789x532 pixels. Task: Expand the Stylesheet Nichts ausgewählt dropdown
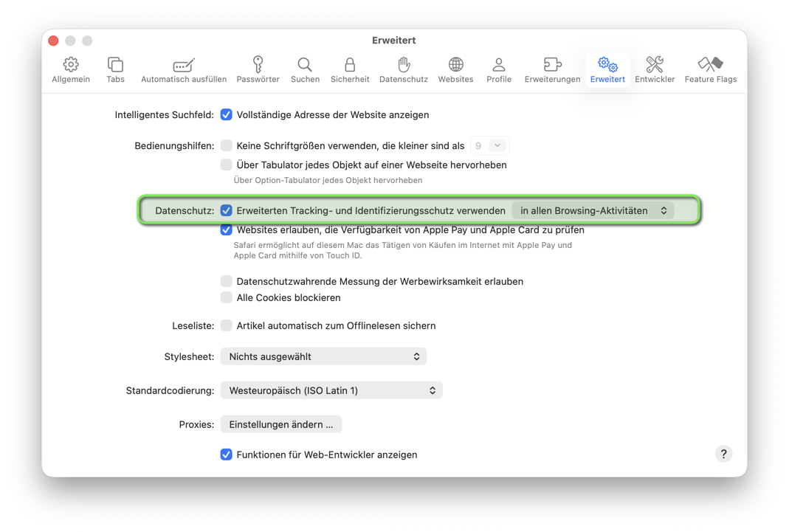323,357
